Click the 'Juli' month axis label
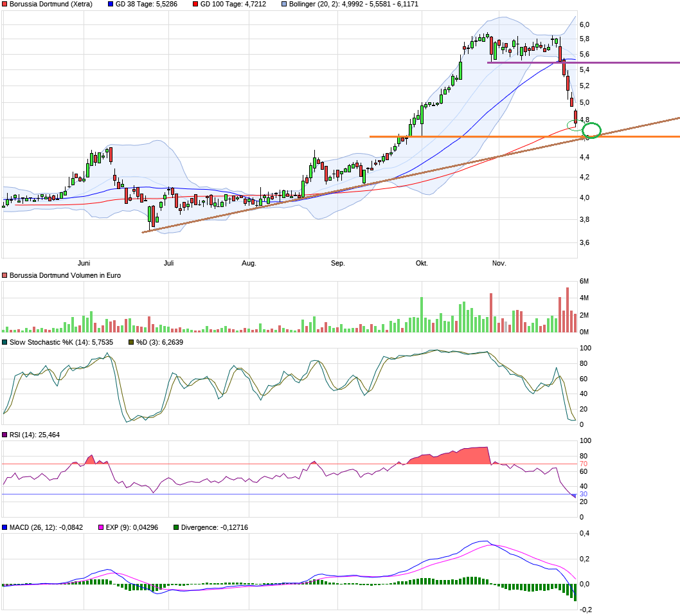 click(168, 264)
